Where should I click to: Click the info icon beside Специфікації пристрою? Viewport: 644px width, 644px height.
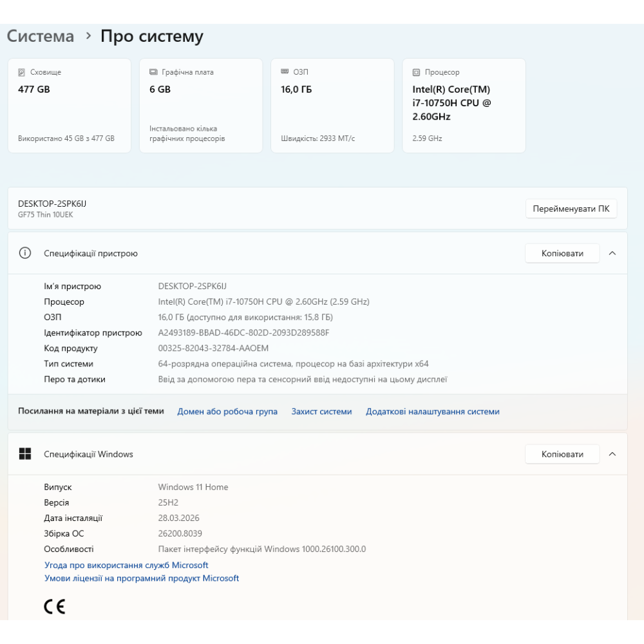pos(25,253)
